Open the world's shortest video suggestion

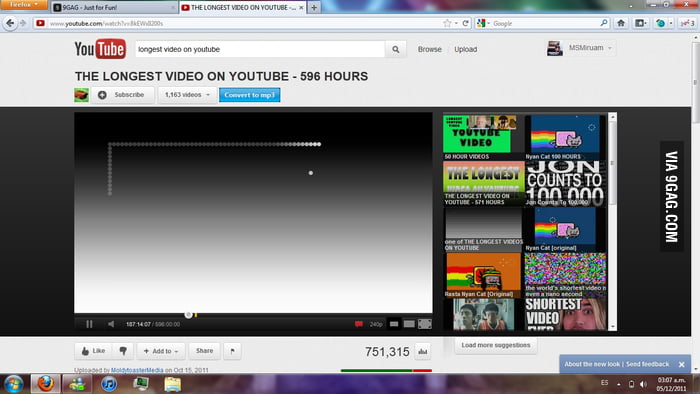565,275
